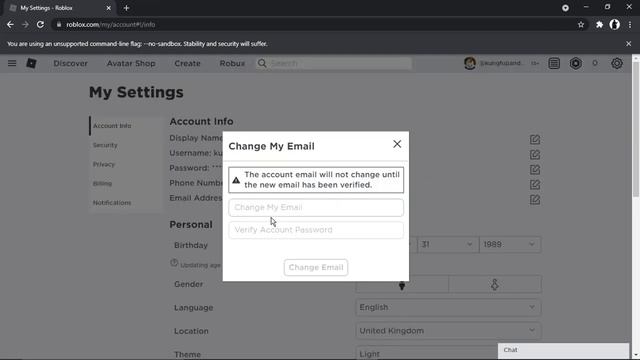Dismiss the unsupported command-line flag warning

tap(629, 44)
